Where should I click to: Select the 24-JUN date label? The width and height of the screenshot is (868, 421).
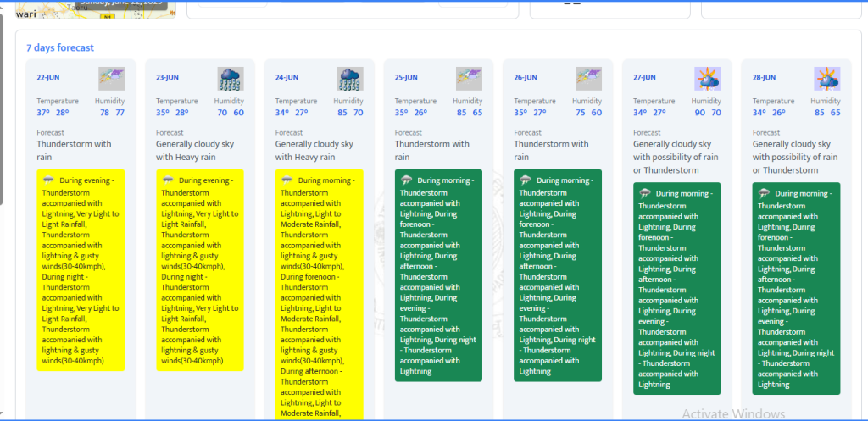pyautogui.click(x=287, y=78)
